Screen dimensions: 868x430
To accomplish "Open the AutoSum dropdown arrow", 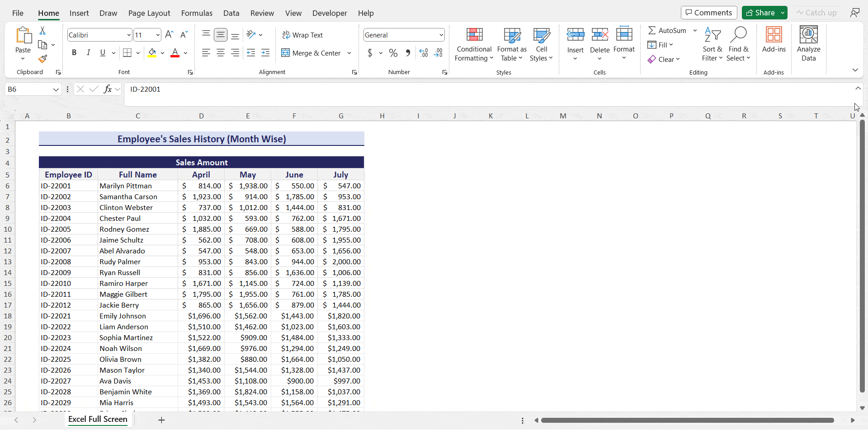I will point(695,30).
